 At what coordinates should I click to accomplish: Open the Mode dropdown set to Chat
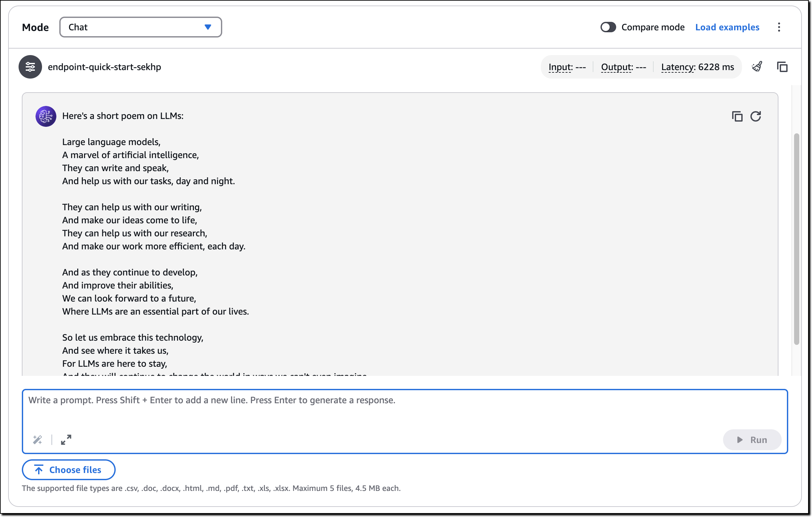(x=141, y=27)
